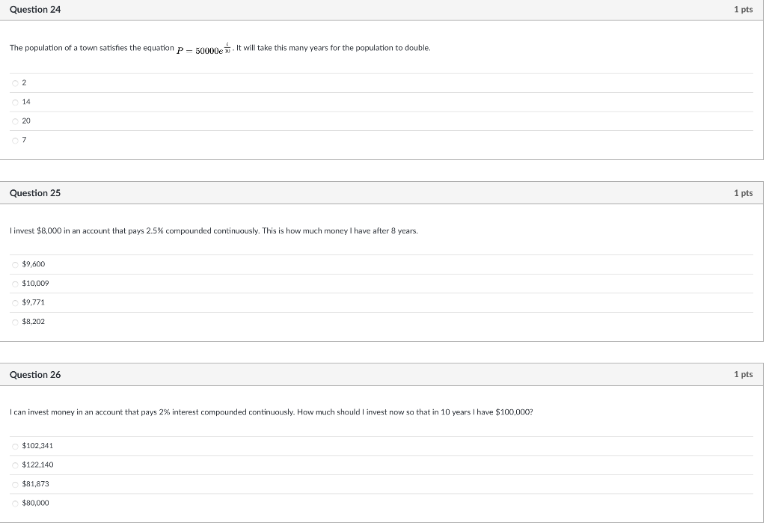Choose $10,009 for Question 25
The image size is (766, 532).
[x=15, y=284]
